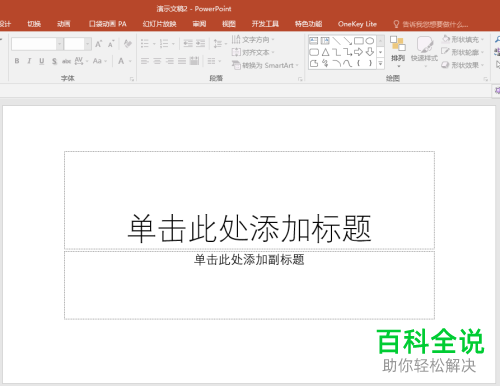
Task: Open the font name dropdown
Action: point(60,44)
